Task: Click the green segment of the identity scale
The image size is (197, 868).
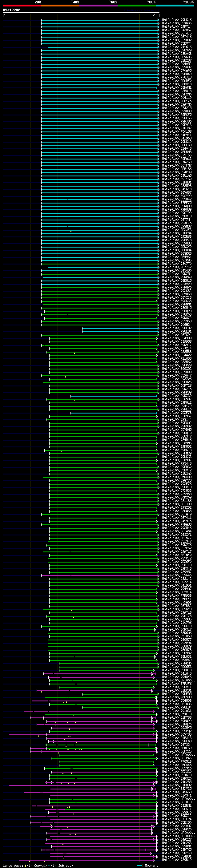Action: (137, 6)
